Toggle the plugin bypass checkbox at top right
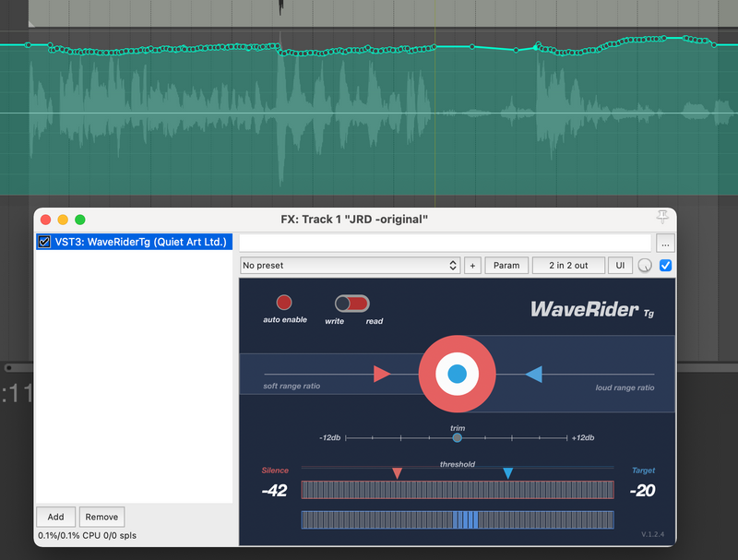The width and height of the screenshot is (738, 560). pos(666,266)
